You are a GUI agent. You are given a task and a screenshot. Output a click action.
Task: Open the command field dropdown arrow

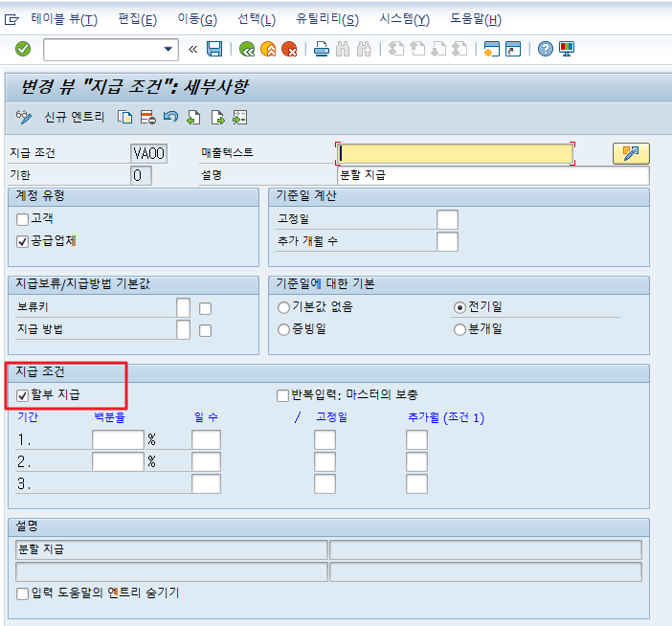[x=168, y=49]
